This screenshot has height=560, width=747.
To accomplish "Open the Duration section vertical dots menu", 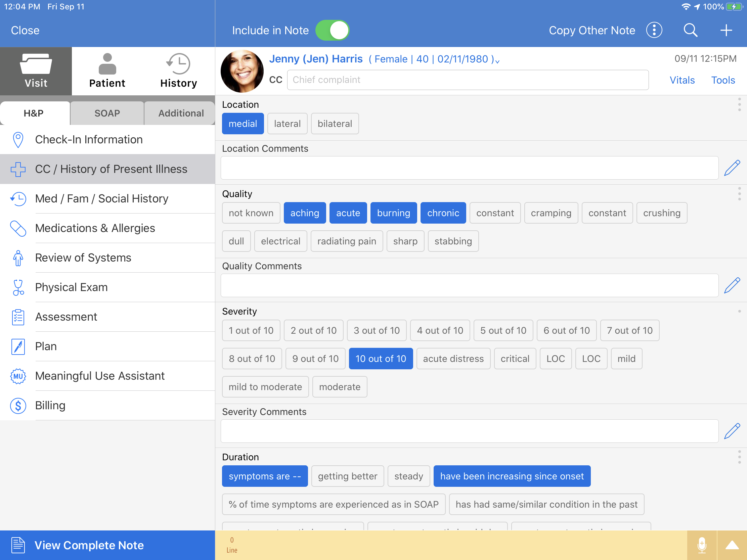I will click(x=739, y=457).
